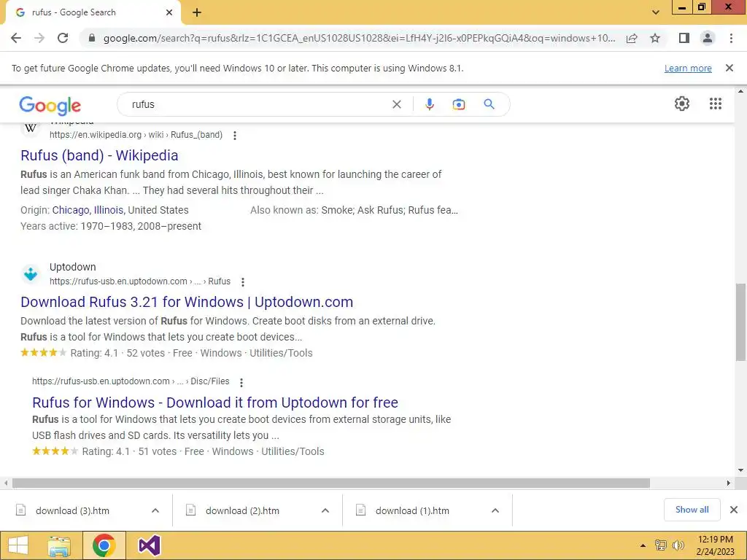Share this page icon in address bar
Viewport: 747px width, 560px height.
pos(632,38)
